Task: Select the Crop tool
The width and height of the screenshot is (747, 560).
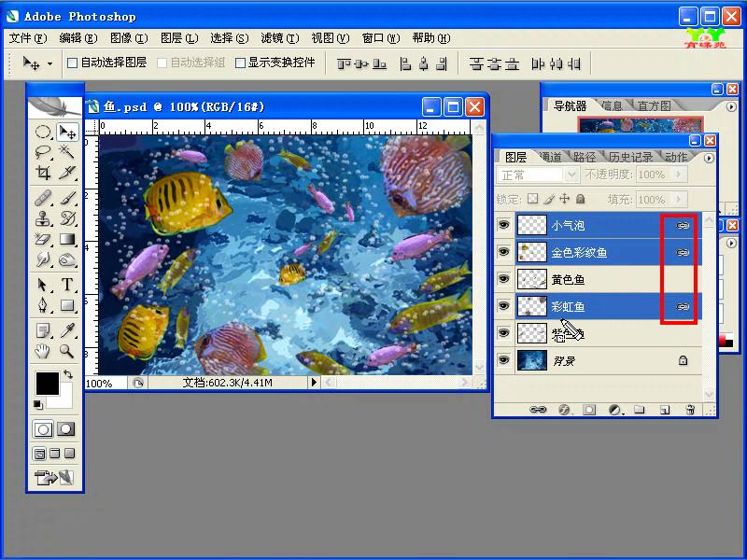Action: [43, 172]
